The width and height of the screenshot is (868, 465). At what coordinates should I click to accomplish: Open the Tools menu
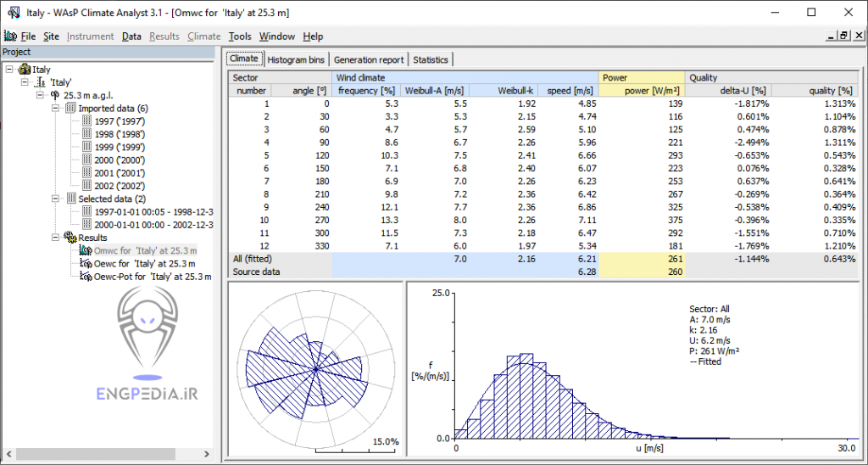(x=240, y=36)
